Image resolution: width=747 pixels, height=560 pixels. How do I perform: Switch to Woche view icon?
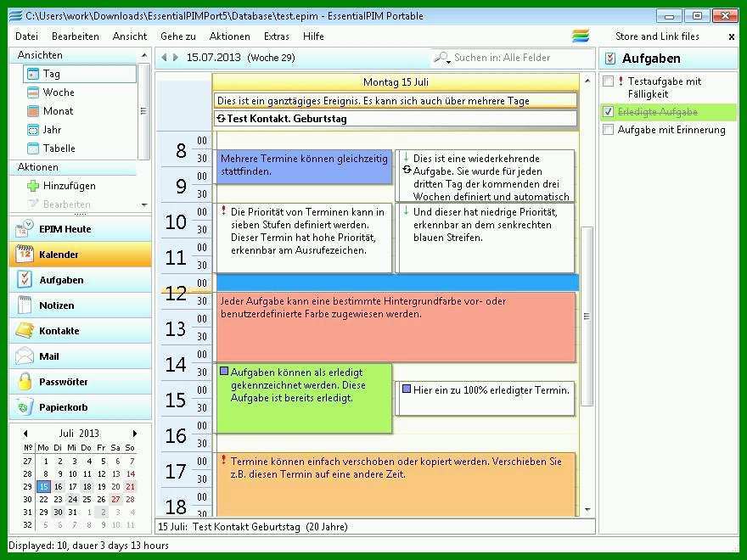[x=33, y=92]
